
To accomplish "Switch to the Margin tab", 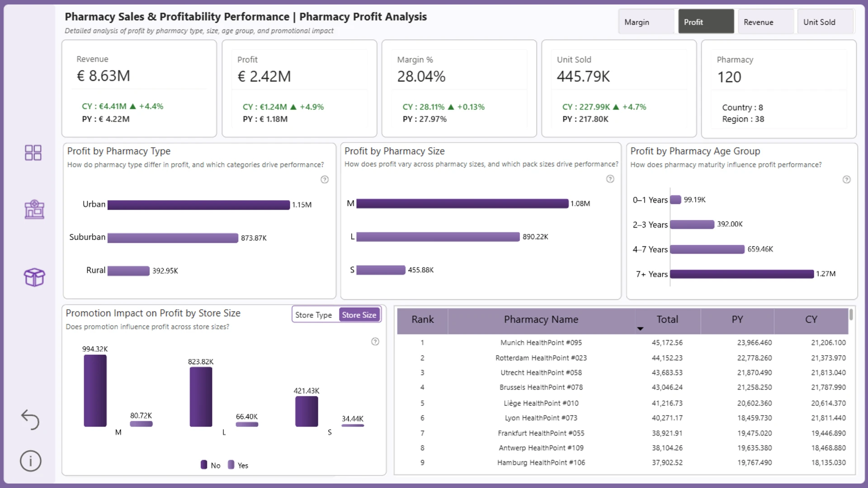I will coord(646,22).
